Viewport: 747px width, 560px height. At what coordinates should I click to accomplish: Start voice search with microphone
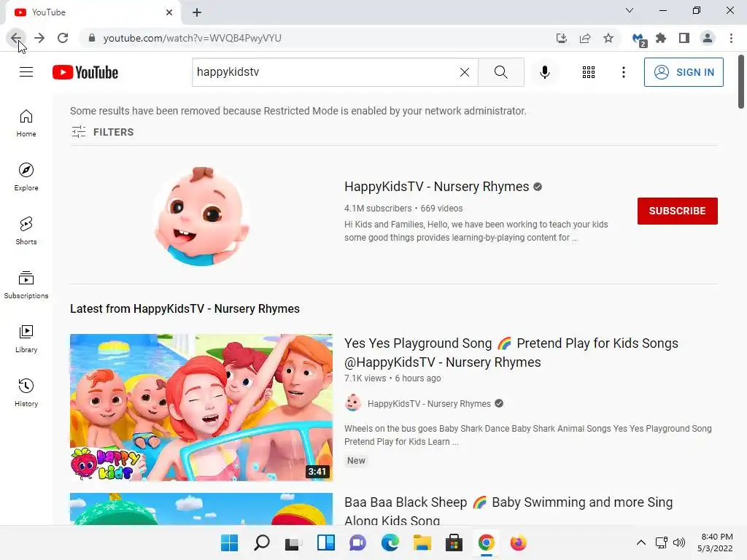(544, 72)
